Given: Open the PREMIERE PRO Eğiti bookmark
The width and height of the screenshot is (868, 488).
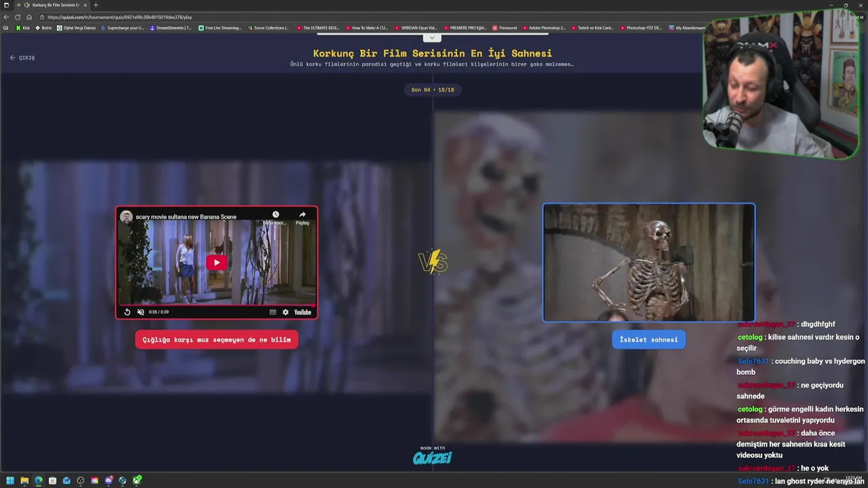Looking at the screenshot, I should pyautogui.click(x=465, y=28).
